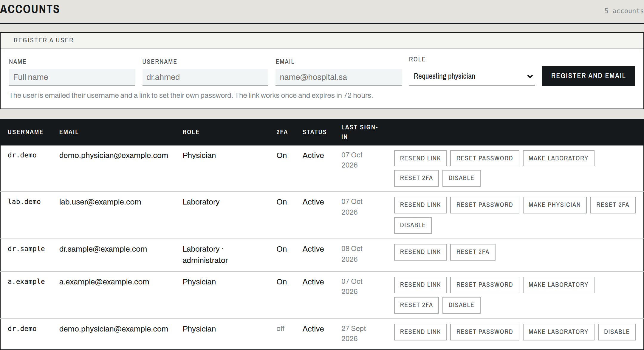The image size is (644, 350).
Task: Reset 2FA for a.example account
Action: (x=416, y=305)
